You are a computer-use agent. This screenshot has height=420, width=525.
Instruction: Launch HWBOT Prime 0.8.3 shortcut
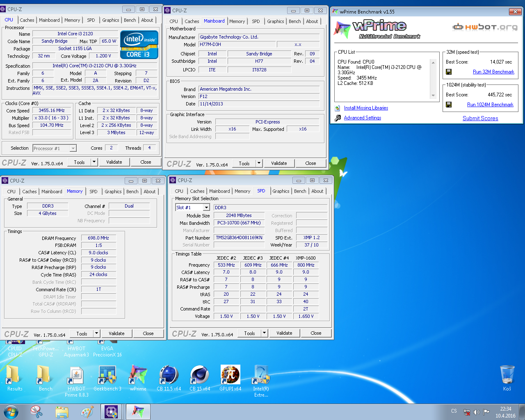click(76, 381)
